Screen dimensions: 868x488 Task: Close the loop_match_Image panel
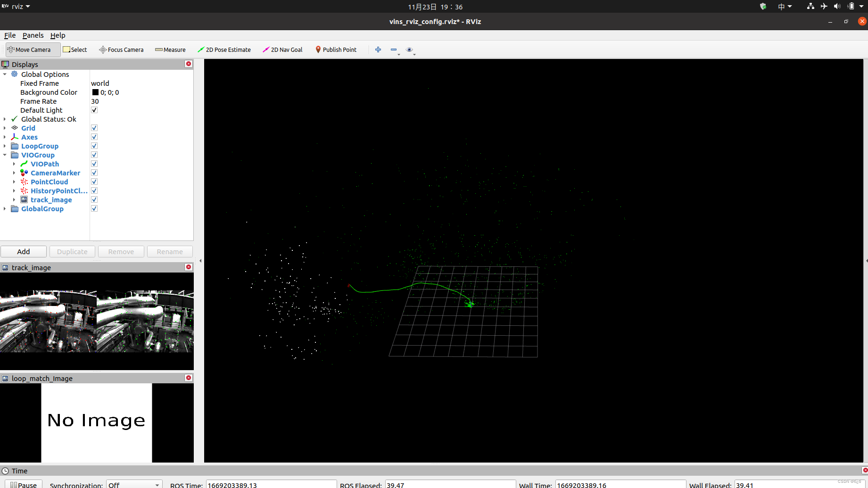[189, 378]
